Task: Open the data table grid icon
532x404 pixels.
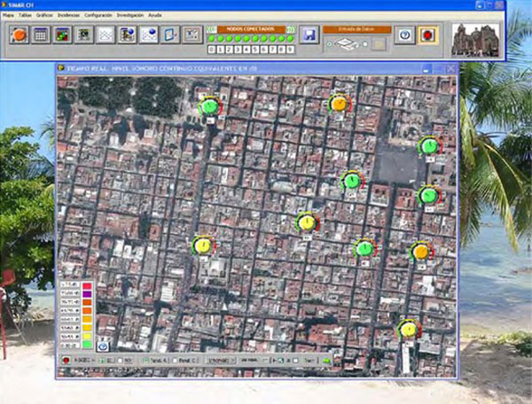Action: point(41,35)
